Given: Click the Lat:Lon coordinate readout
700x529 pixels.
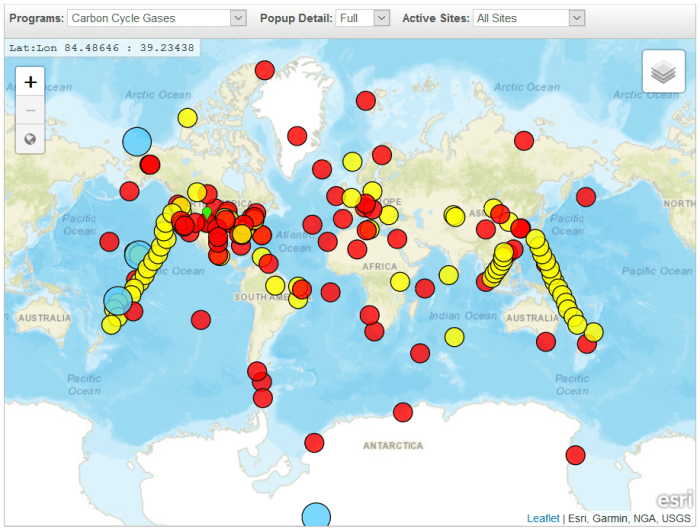Looking at the screenshot, I should (102, 48).
